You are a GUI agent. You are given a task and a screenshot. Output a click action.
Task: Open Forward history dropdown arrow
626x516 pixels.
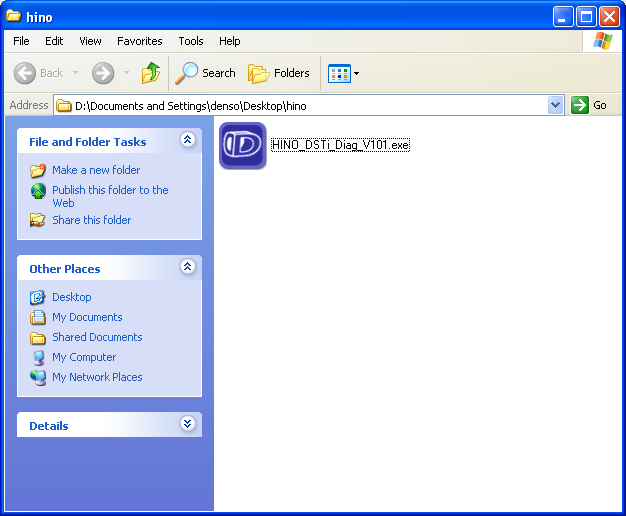[x=127, y=73]
